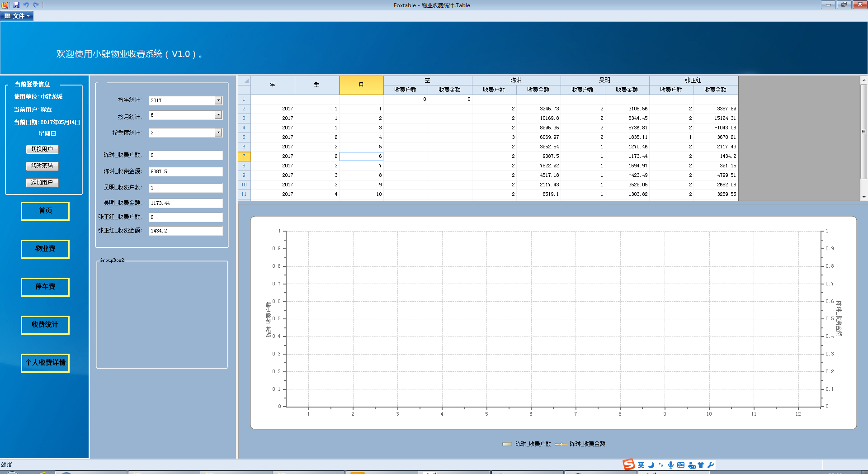Click the 张正红 group column header
868x474 pixels.
click(x=693, y=80)
